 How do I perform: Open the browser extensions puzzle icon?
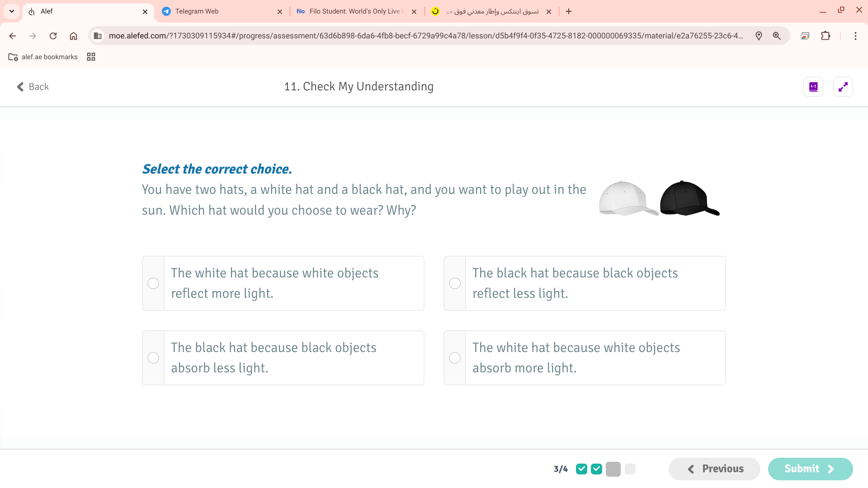pyautogui.click(x=826, y=36)
